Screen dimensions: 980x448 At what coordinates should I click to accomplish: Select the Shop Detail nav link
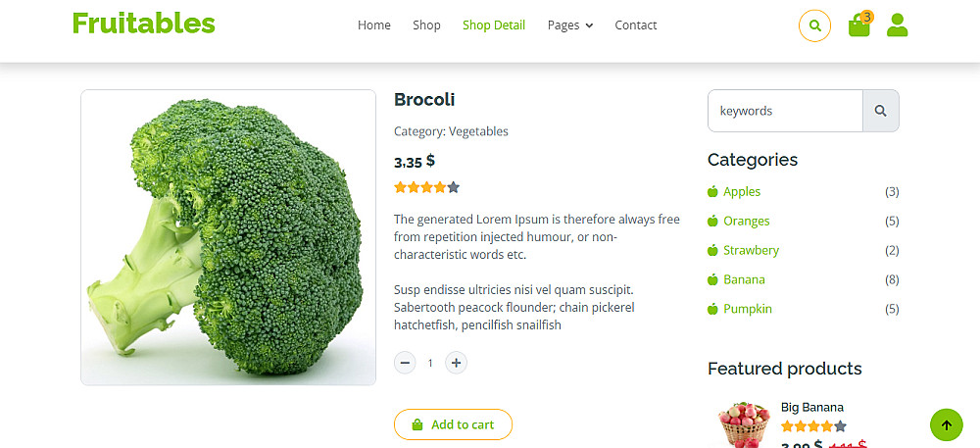(x=494, y=25)
